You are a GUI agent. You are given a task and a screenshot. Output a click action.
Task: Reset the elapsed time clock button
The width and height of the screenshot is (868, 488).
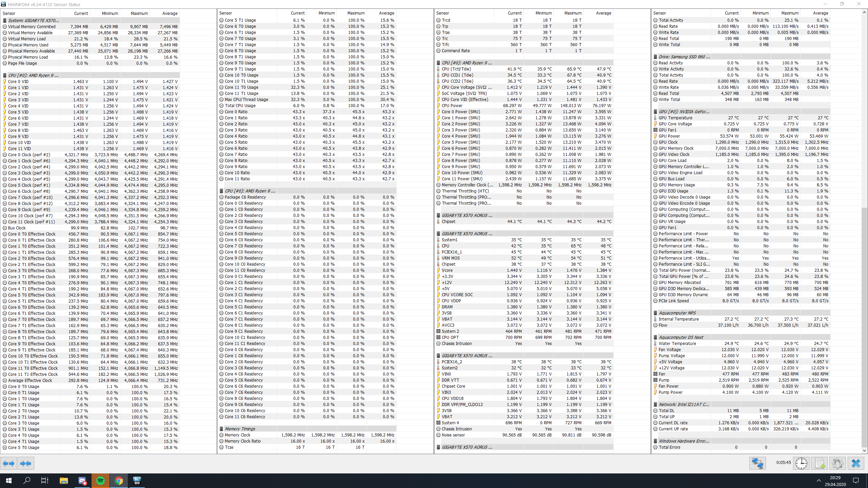coord(801,463)
